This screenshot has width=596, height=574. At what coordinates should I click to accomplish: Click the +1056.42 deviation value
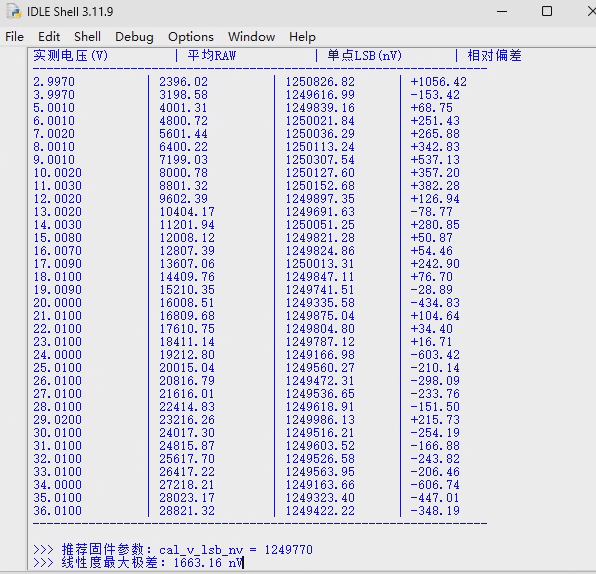coord(438,82)
